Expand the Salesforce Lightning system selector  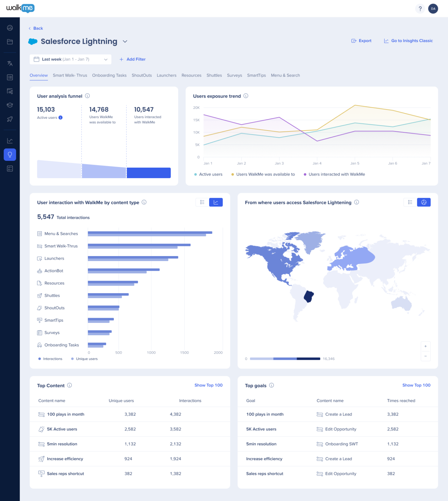point(125,41)
